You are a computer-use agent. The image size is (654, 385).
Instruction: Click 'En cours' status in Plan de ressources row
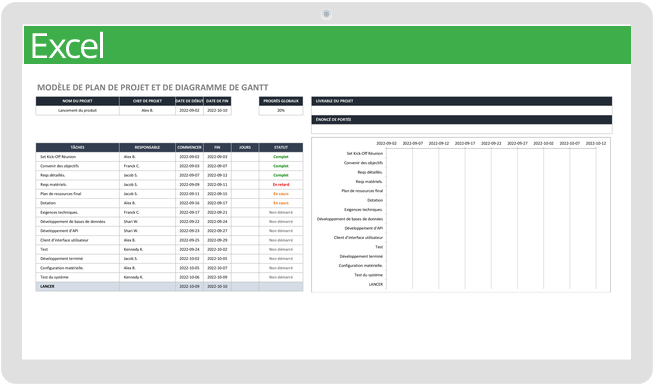(x=281, y=194)
